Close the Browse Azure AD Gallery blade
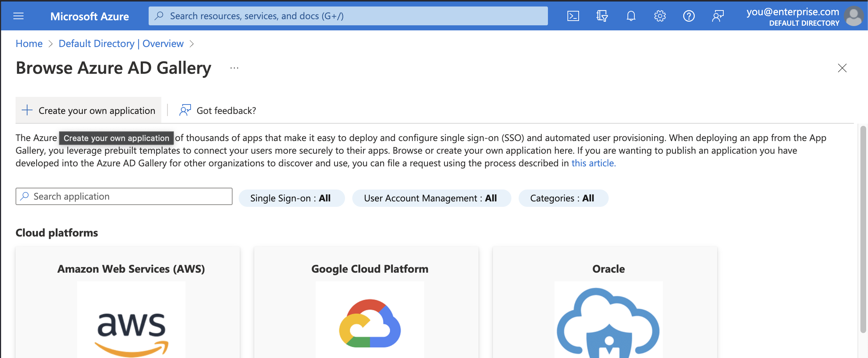The height and width of the screenshot is (358, 868). [x=842, y=68]
